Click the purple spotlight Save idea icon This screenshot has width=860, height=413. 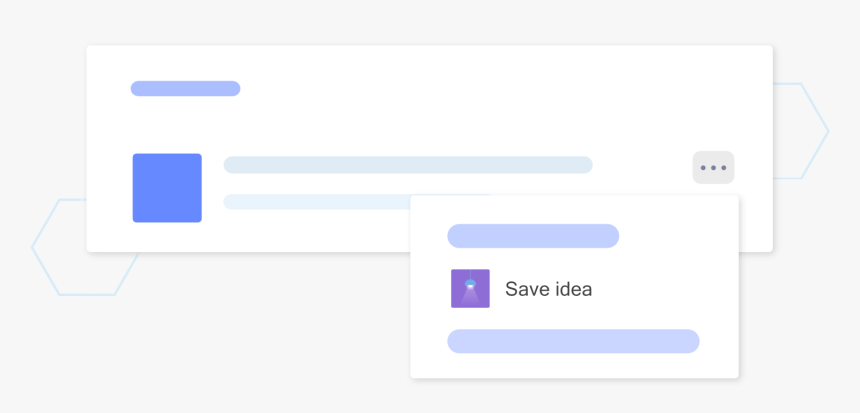[470, 289]
